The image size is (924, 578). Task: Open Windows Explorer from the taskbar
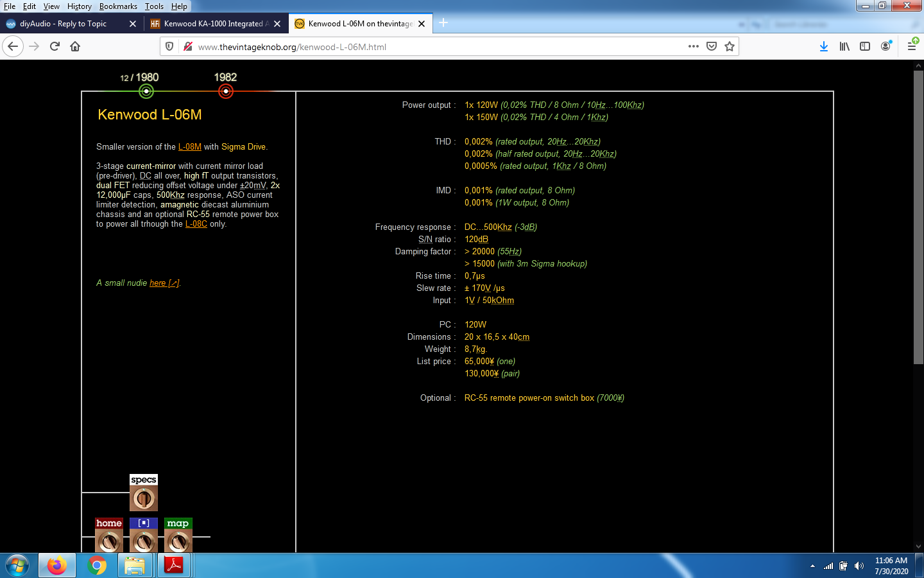[135, 566]
